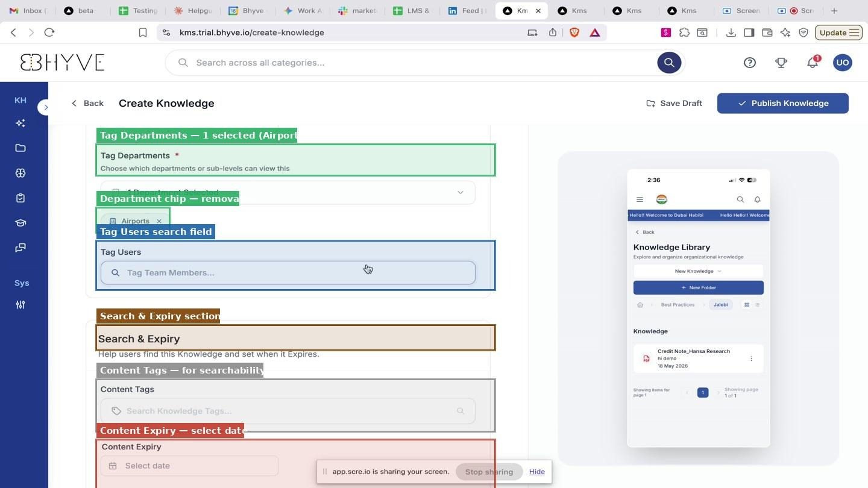
Task: Switch to grid view in the phone preview
Action: (x=747, y=305)
